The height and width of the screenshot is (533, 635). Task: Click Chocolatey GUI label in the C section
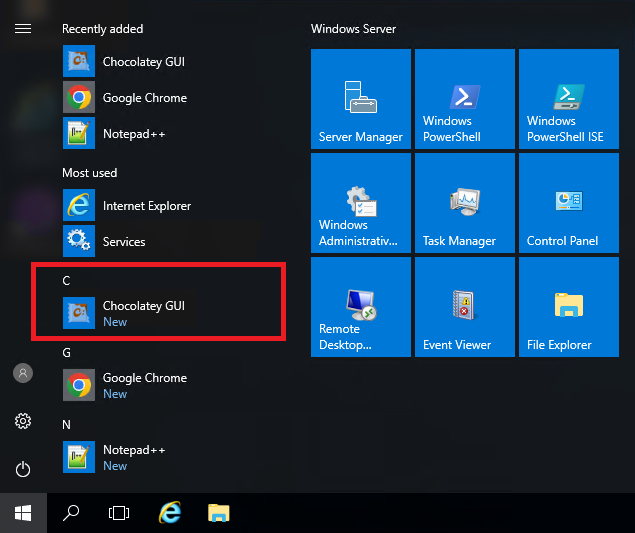tap(144, 306)
